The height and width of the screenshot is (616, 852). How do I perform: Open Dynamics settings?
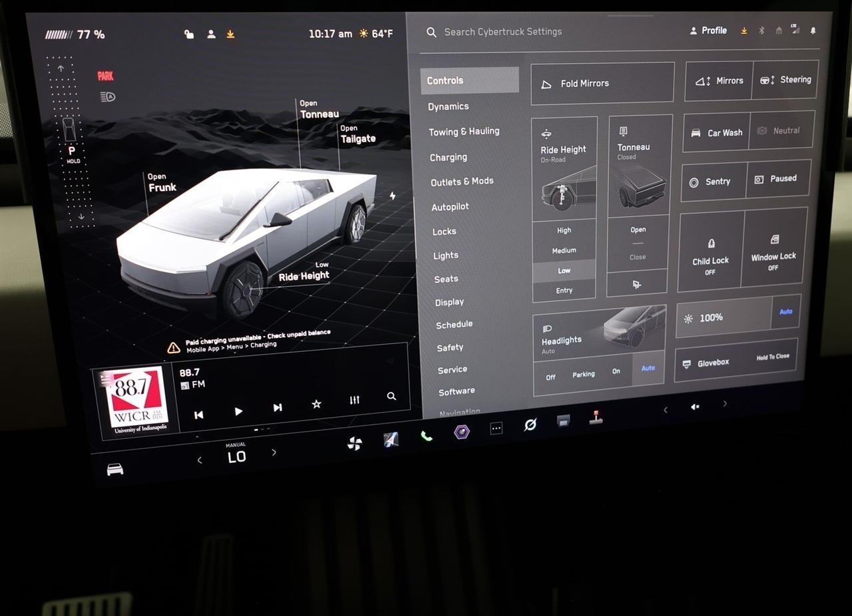pos(449,106)
